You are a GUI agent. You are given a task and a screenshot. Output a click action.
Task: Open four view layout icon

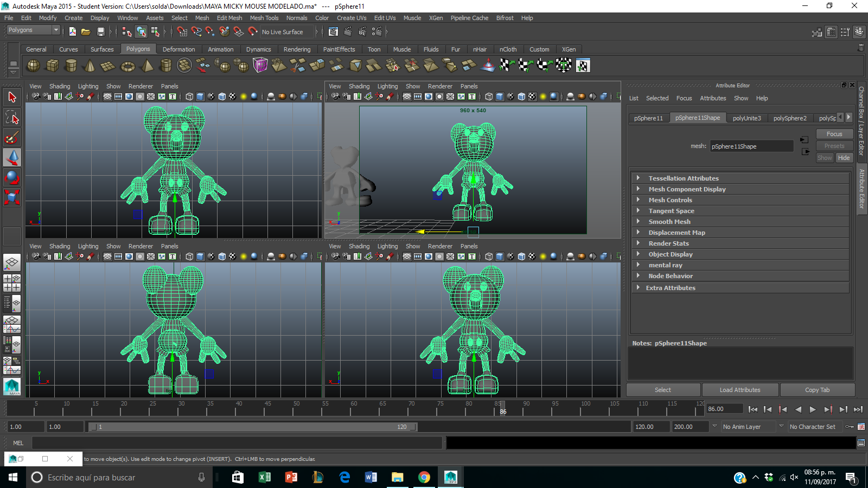point(12,283)
